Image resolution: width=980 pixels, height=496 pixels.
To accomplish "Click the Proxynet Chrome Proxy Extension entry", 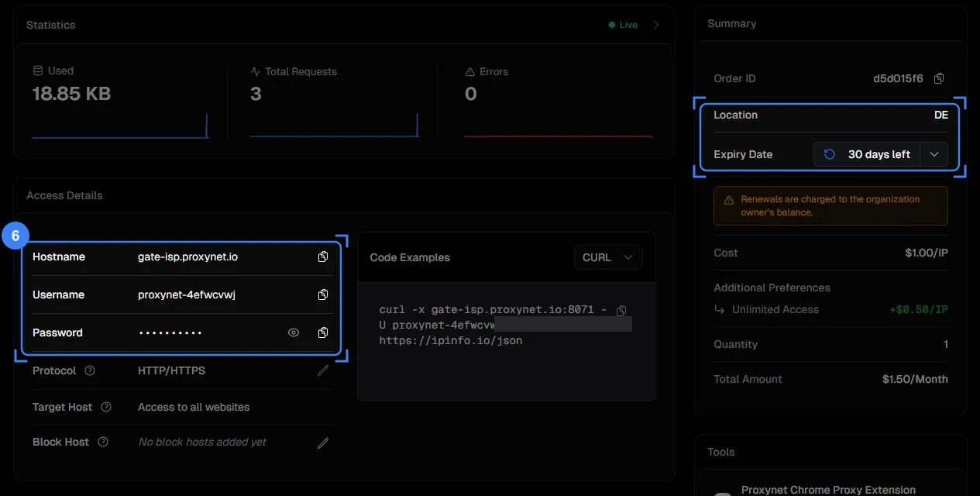I will tap(828, 490).
